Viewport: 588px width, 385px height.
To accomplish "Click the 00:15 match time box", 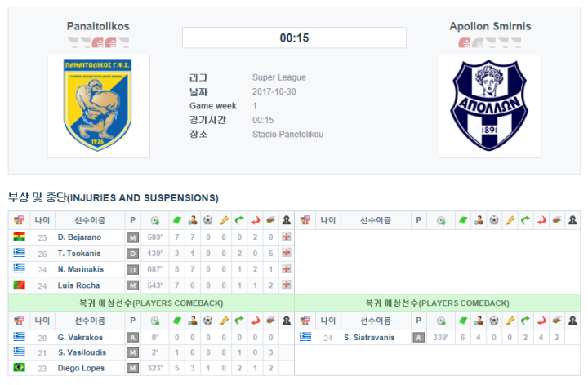I will pyautogui.click(x=294, y=38).
